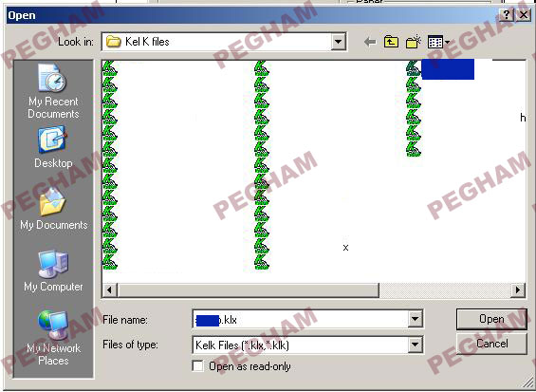Open My Recent Documents shortcut
536x392 pixels.
[53, 91]
